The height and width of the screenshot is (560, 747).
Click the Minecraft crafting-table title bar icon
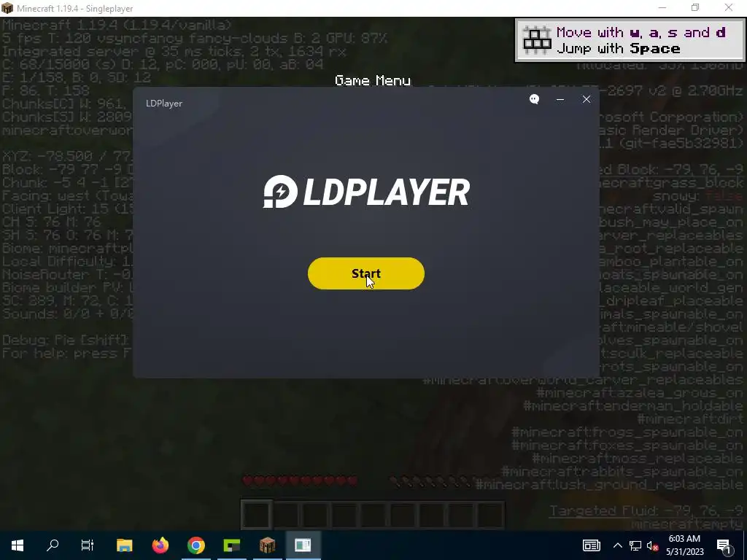7,8
